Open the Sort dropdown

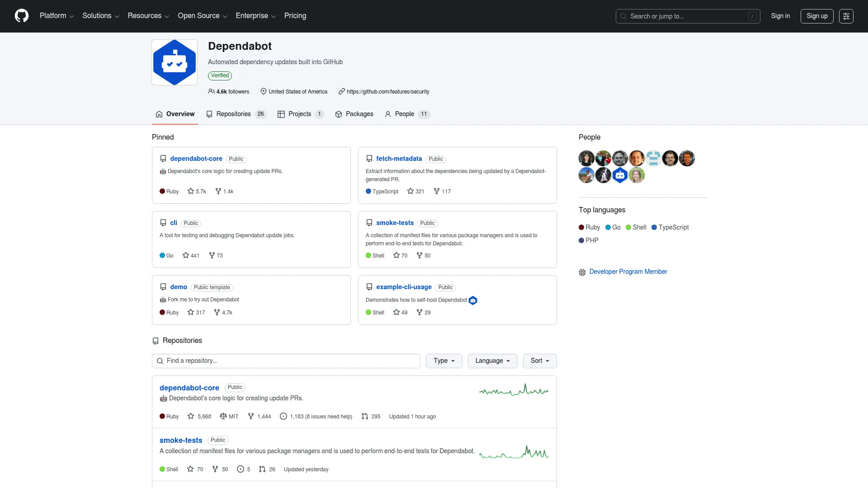(x=540, y=361)
